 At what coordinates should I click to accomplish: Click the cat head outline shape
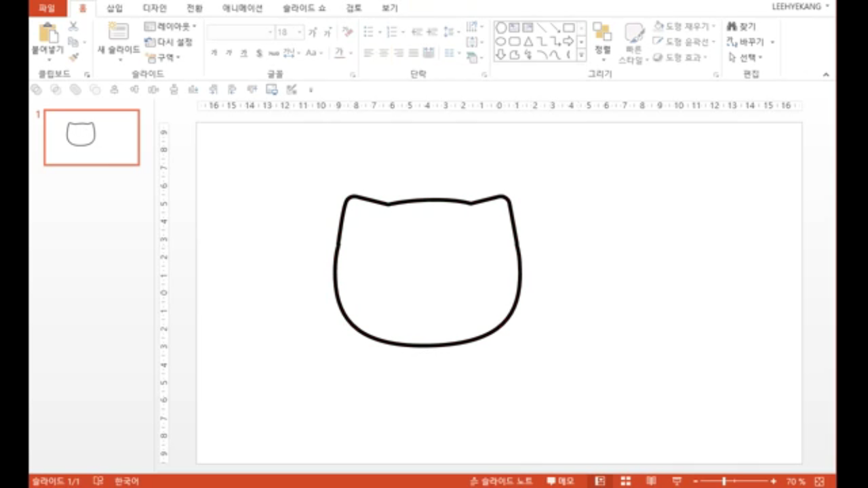[x=428, y=271]
